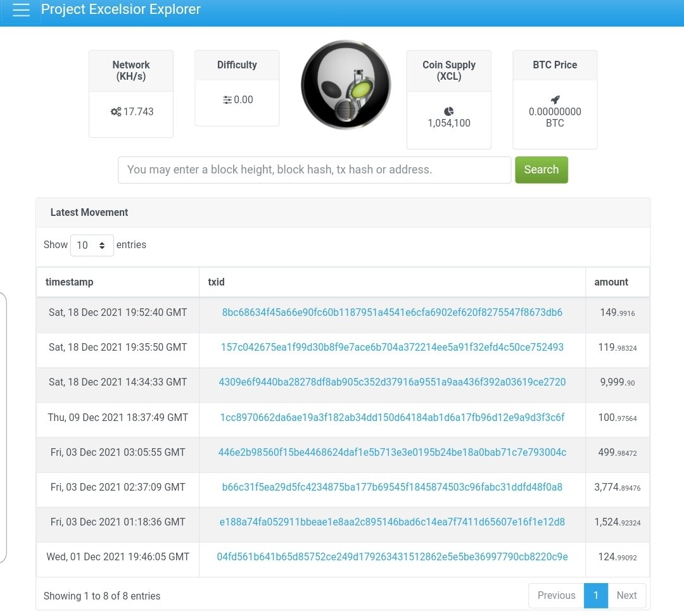684x616 pixels.
Task: Click the Project Excelsior Explorer title
Action: (x=121, y=9)
